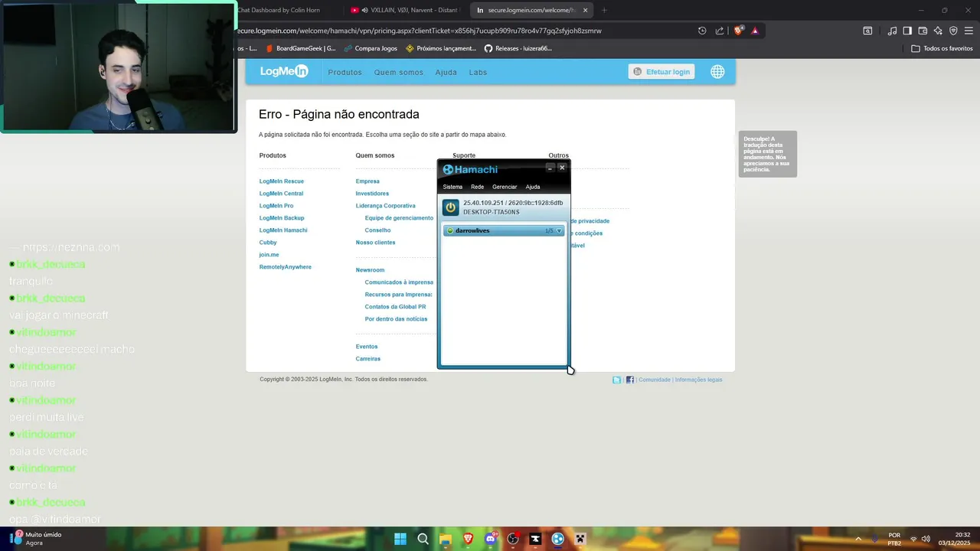Open the RemotelyAnywhere link
Screen dimensions: 980x551
point(286,267)
